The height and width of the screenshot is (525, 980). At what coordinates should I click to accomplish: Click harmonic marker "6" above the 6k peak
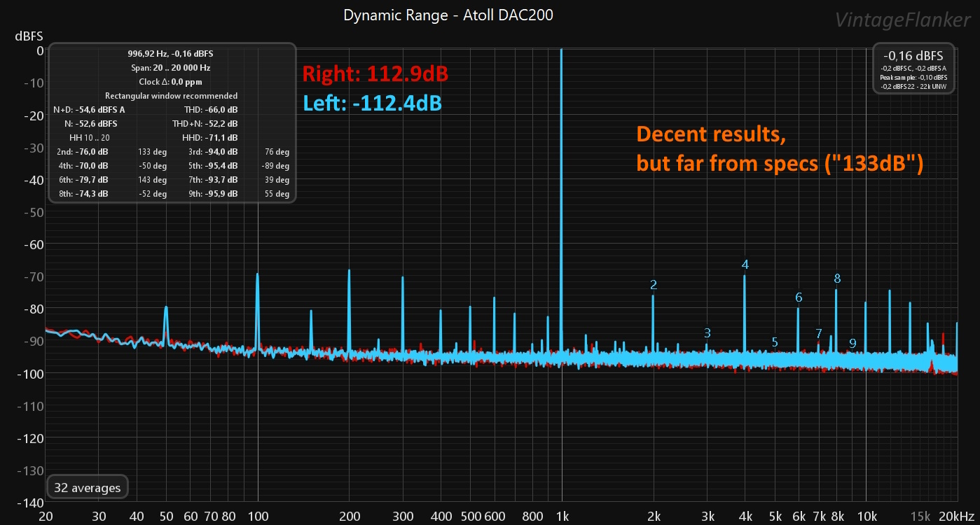tap(799, 297)
